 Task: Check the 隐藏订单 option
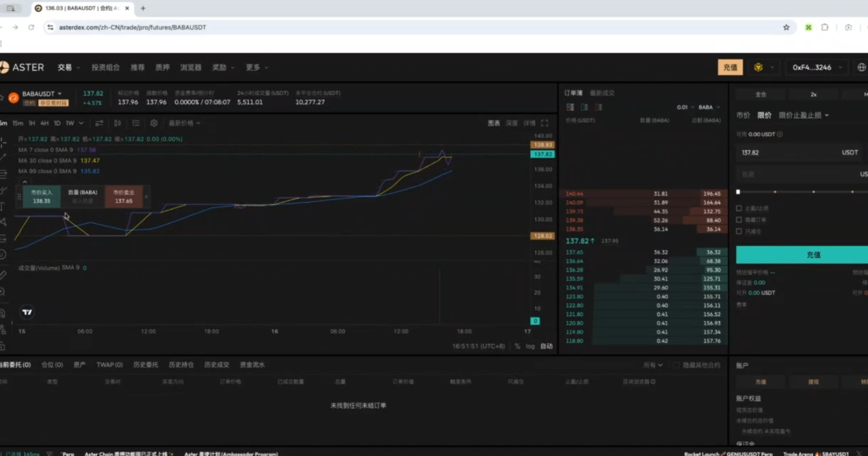[x=739, y=220]
